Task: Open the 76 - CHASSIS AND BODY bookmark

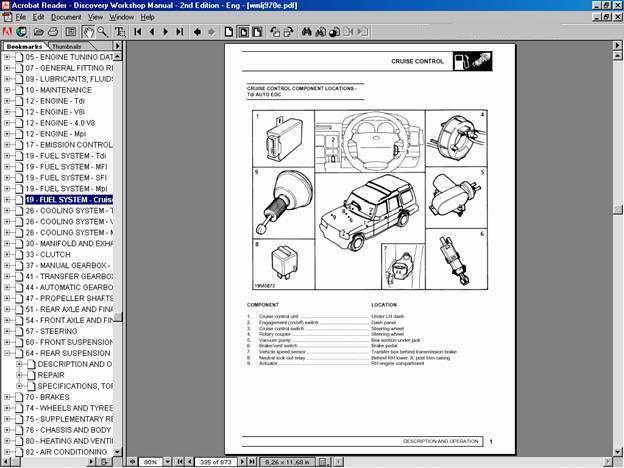Action: 68,430
